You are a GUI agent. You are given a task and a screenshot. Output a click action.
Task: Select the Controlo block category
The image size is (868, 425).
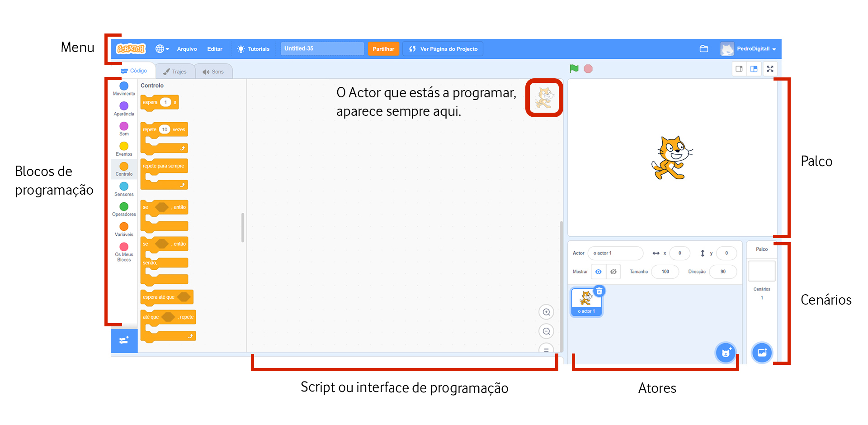pyautogui.click(x=124, y=169)
